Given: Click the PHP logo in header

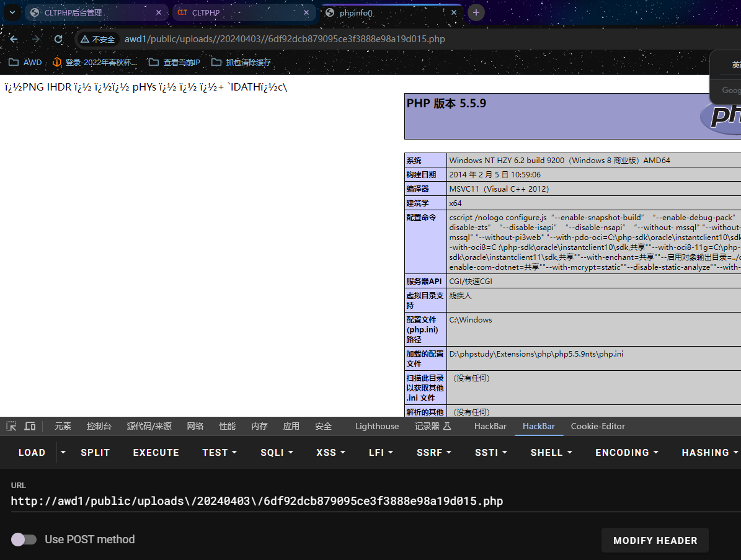Looking at the screenshot, I should (721, 115).
